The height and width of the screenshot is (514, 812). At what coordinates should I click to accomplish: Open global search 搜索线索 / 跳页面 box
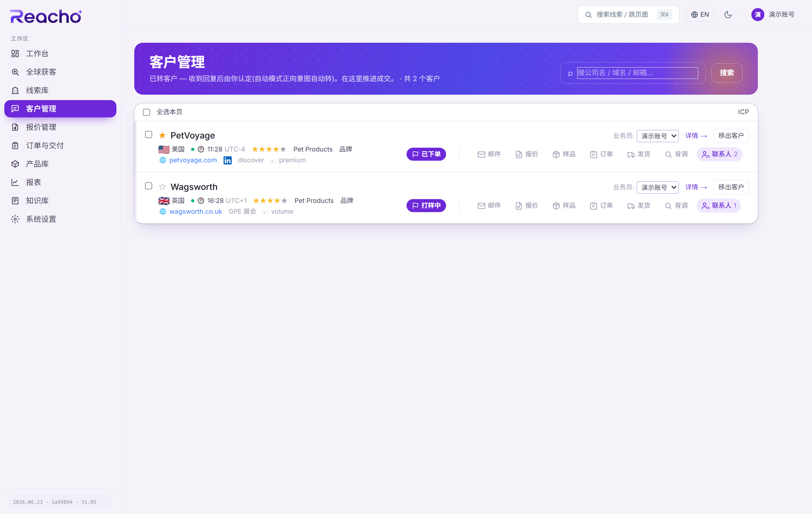(628, 15)
